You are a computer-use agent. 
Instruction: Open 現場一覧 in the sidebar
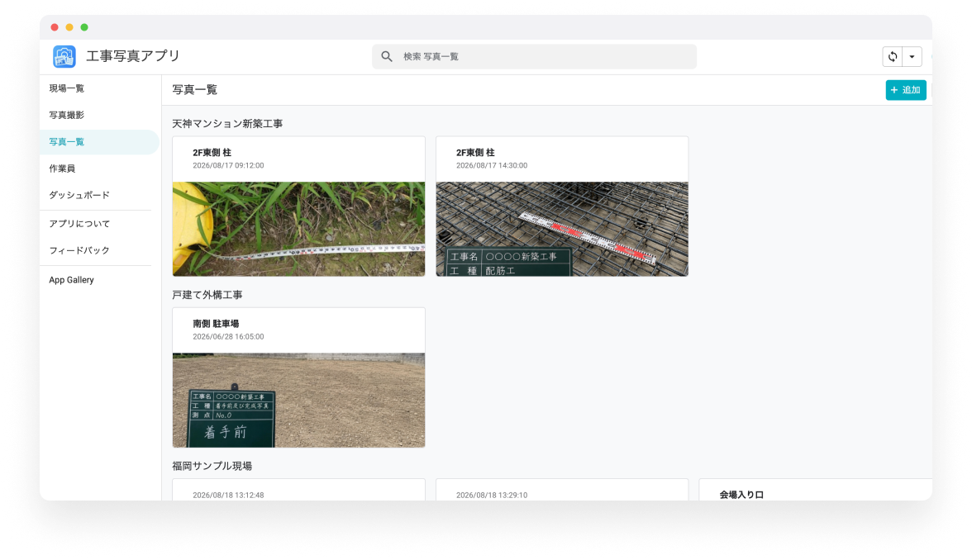click(x=99, y=88)
